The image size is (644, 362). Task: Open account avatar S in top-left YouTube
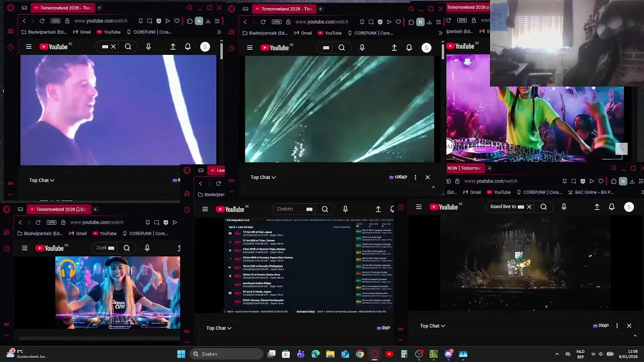[205, 47]
